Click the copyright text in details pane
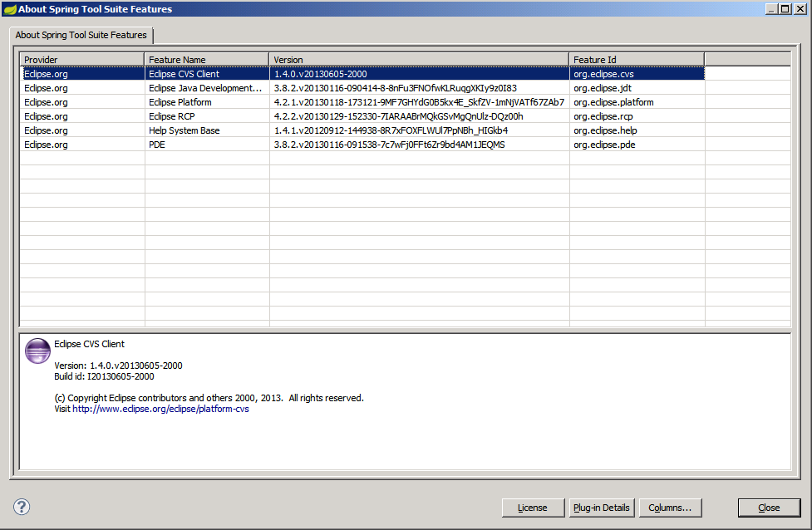812x530 pixels. pos(209,398)
